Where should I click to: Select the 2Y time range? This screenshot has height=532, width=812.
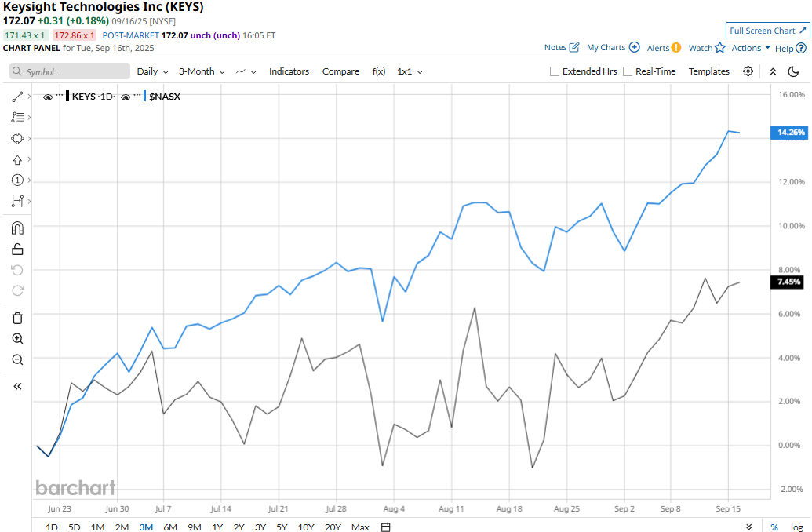(239, 527)
